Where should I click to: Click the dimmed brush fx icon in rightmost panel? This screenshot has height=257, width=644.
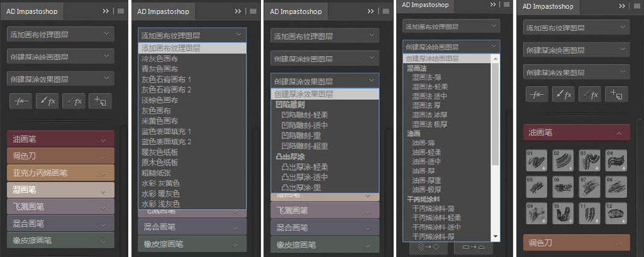tap(590, 94)
